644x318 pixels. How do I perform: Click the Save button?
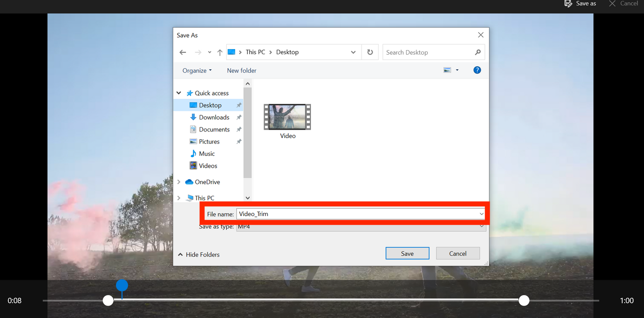(x=407, y=253)
